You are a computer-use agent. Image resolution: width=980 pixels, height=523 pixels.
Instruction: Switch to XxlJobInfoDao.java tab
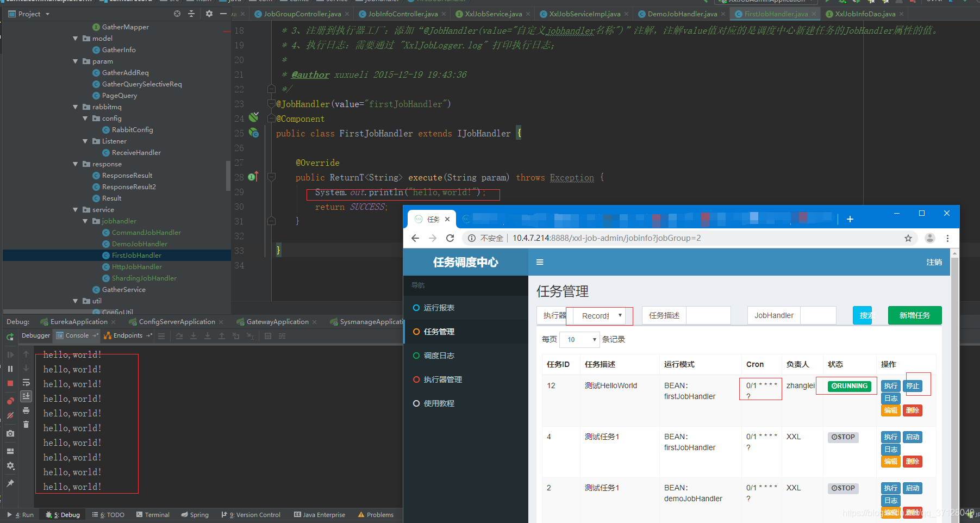click(x=865, y=14)
